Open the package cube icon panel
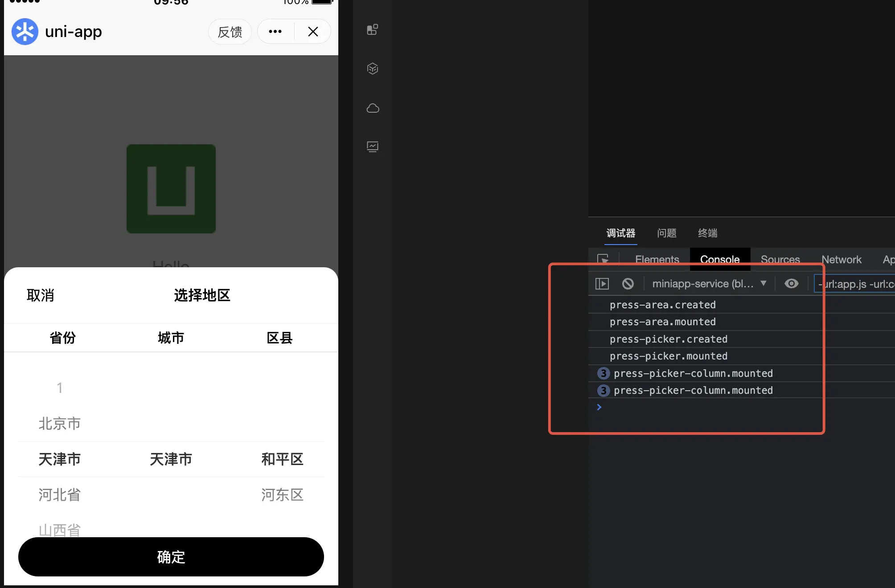895x588 pixels. tap(373, 69)
